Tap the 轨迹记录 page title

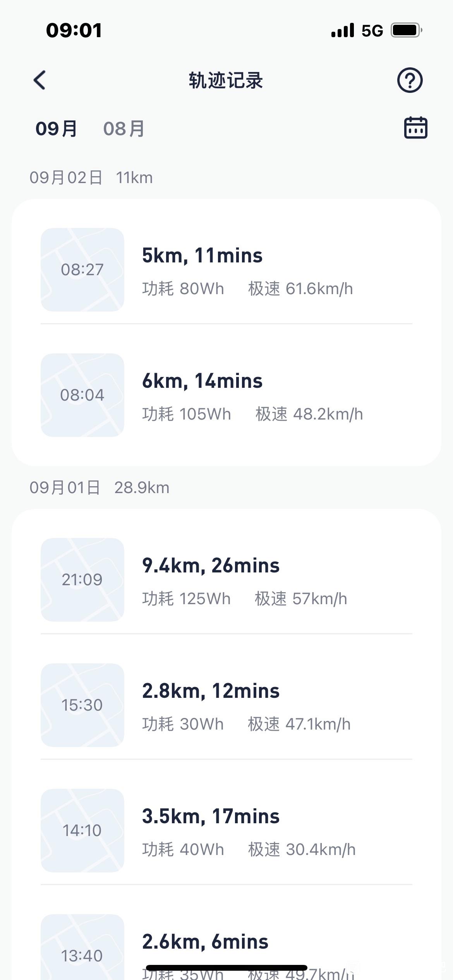226,81
